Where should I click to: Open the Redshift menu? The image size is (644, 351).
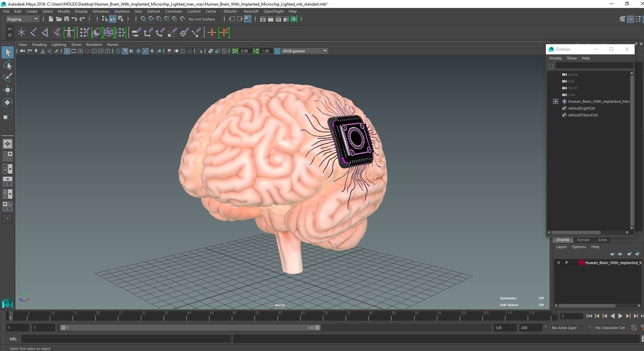(251, 11)
